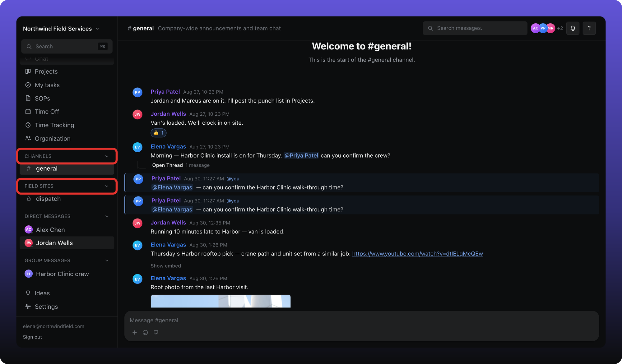Screen dimensions: 622x364
Task: Open Projects in the sidebar
Action: (67, 71)
